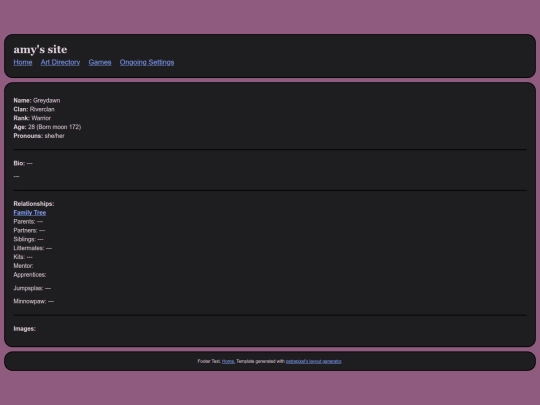Image resolution: width=540 pixels, height=405 pixels.
Task: Click the Apprentices: label
Action: pos(30,275)
